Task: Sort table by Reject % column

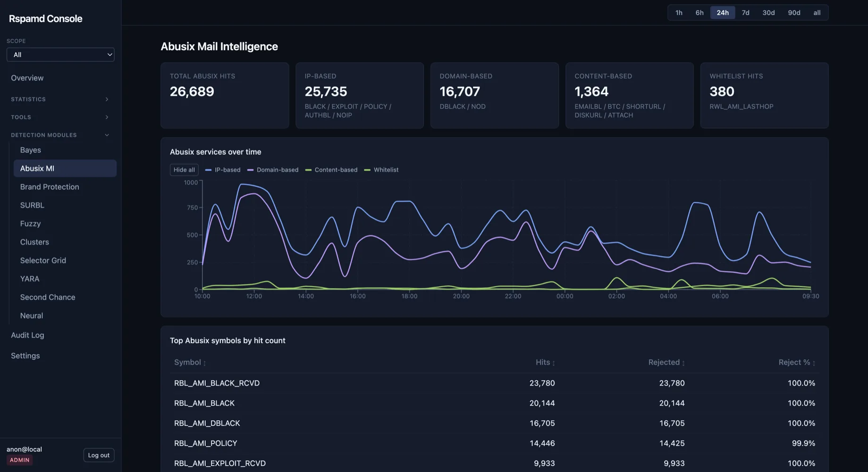Action: tap(797, 363)
